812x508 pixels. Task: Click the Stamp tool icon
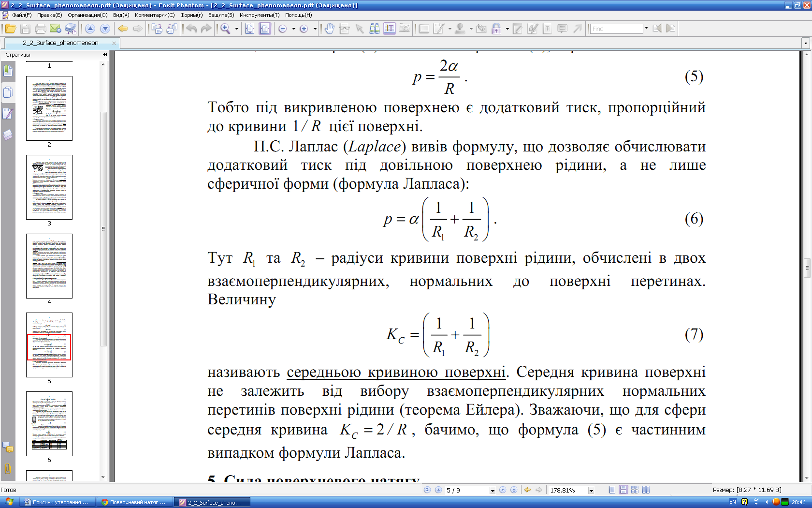tap(460, 29)
